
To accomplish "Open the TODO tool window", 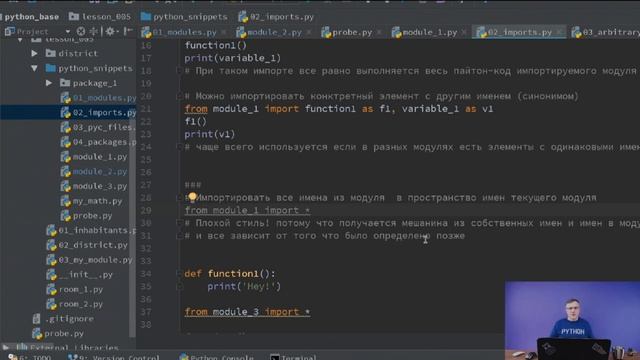I will click(x=29, y=357).
